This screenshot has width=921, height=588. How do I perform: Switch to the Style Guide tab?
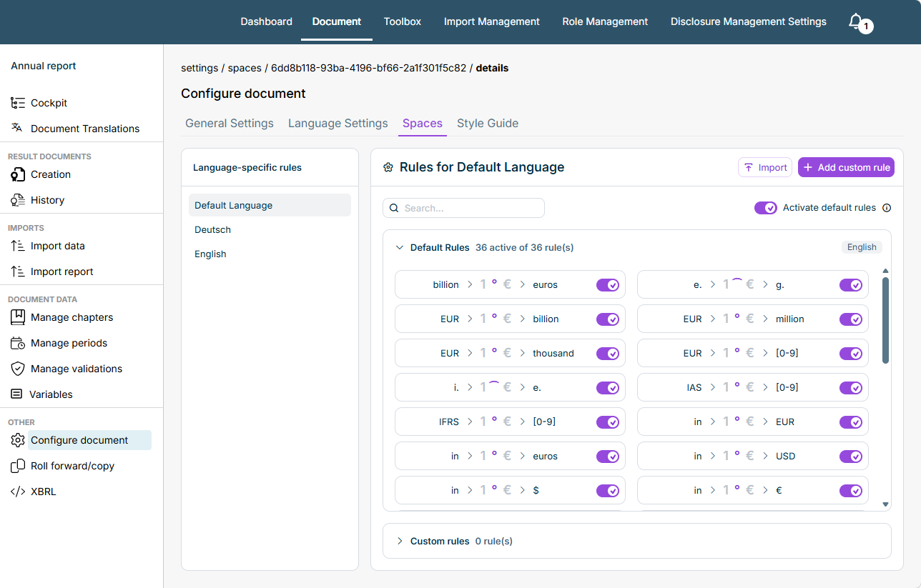click(488, 123)
